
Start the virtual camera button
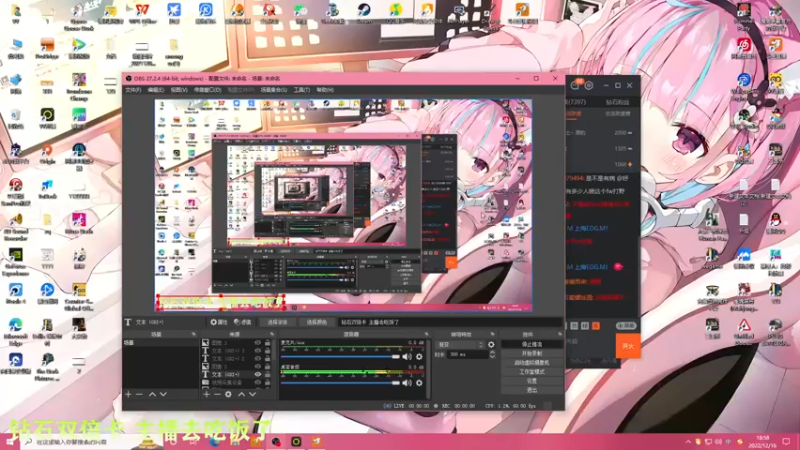click(x=532, y=363)
